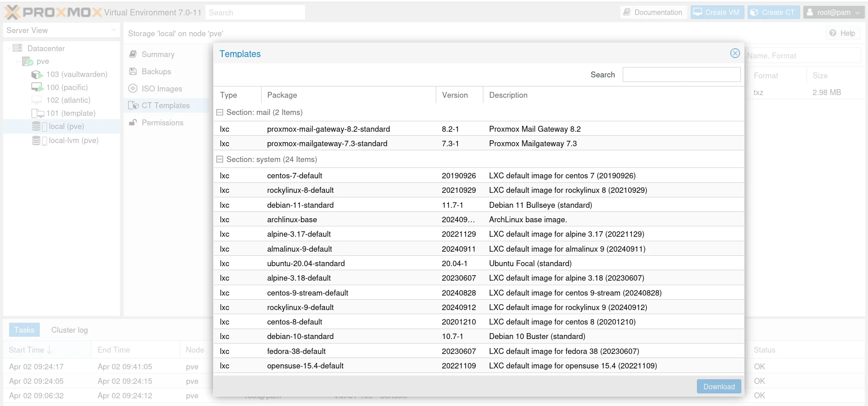Close the Templates dialog with X icon

tap(735, 53)
